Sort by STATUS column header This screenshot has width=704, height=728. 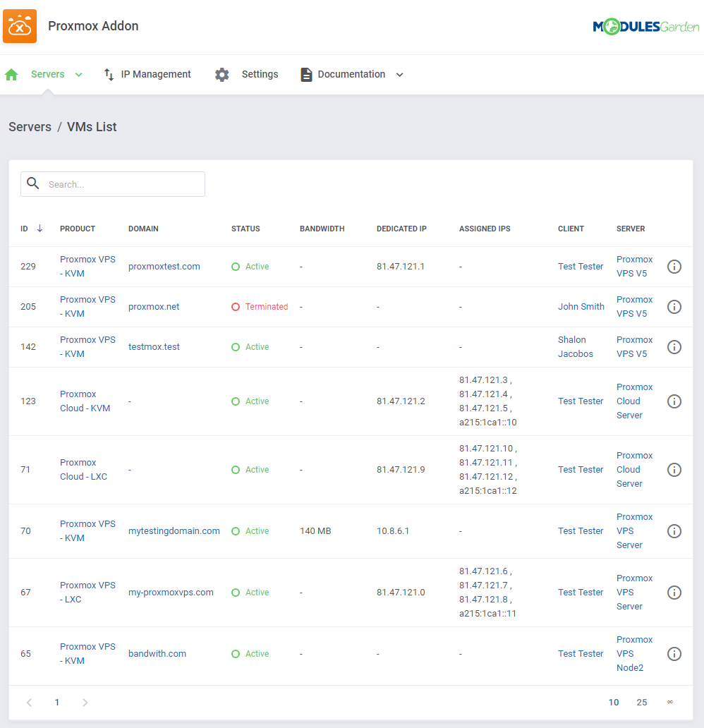[x=245, y=229]
